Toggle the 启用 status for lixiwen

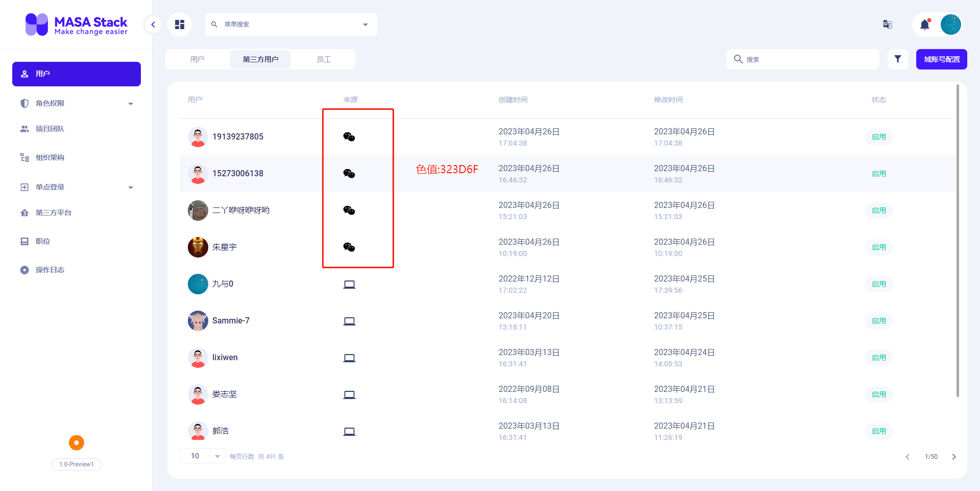878,358
